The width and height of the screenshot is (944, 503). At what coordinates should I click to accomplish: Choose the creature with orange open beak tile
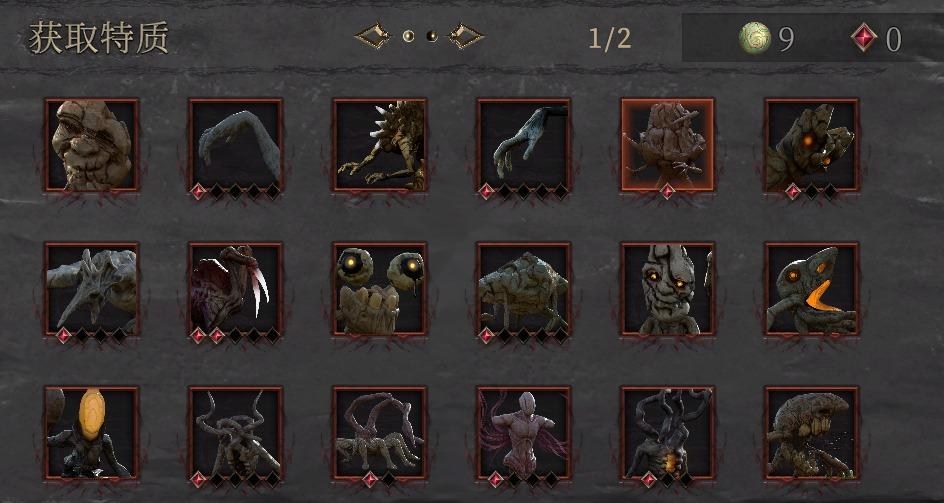812,289
